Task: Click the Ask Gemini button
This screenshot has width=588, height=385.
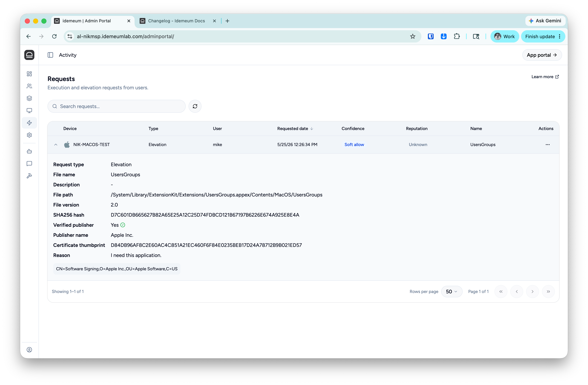Action: click(545, 21)
